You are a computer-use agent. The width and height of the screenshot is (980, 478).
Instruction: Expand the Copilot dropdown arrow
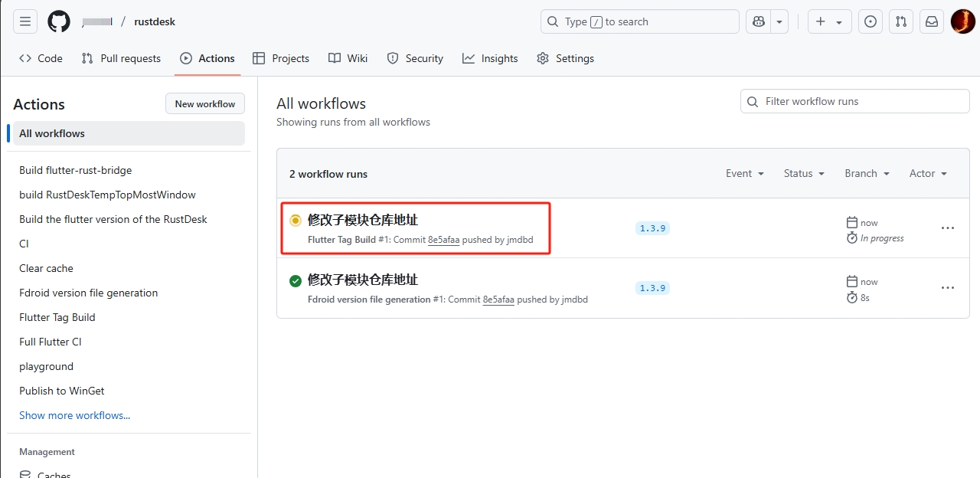[779, 21]
